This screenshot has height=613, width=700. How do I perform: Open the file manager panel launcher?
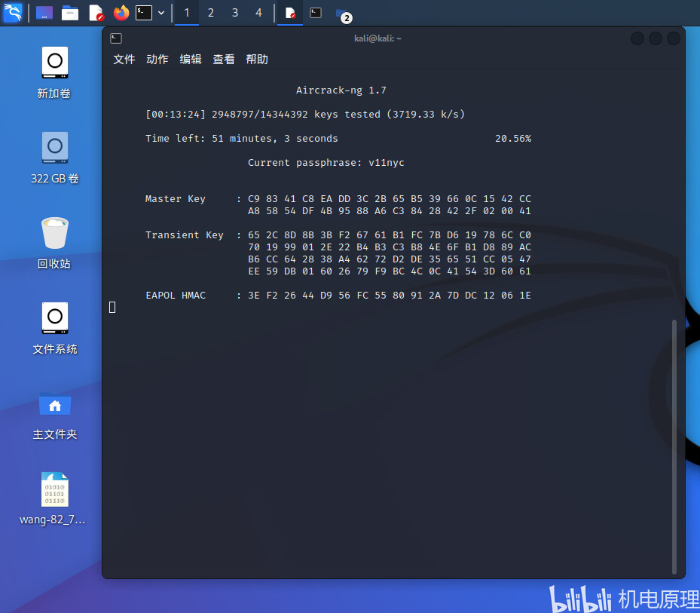69,13
